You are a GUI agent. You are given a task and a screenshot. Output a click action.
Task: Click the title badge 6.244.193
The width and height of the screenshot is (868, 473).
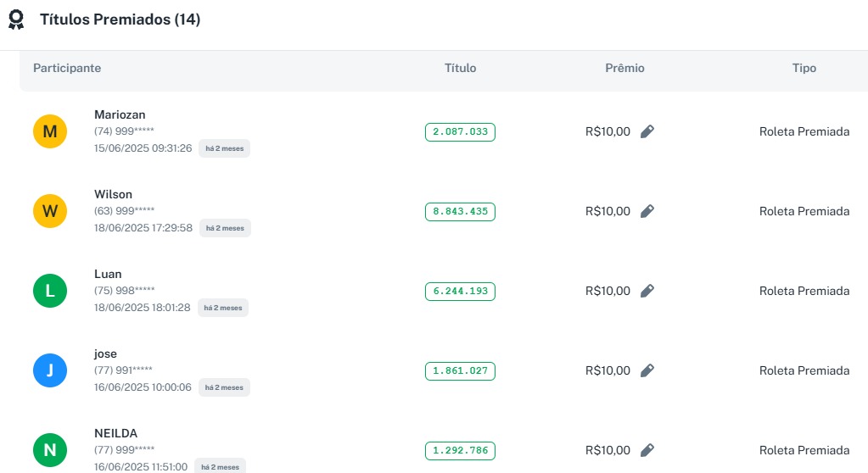tap(460, 291)
